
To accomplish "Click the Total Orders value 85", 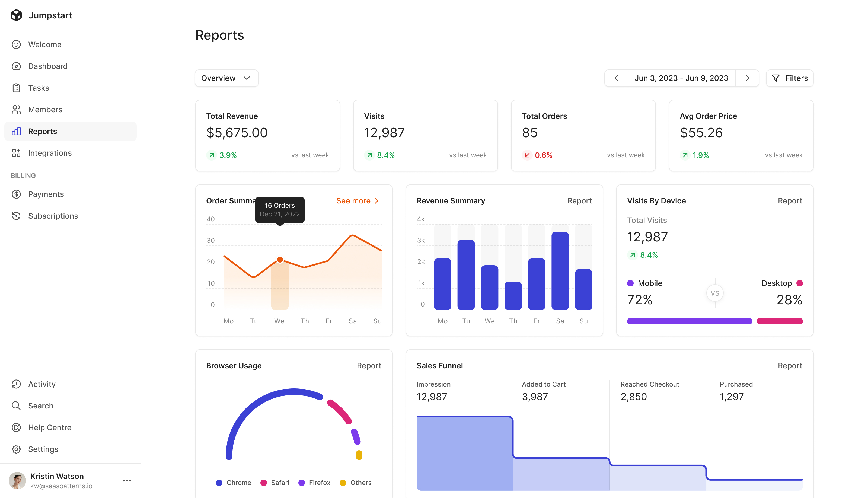I will click(529, 133).
